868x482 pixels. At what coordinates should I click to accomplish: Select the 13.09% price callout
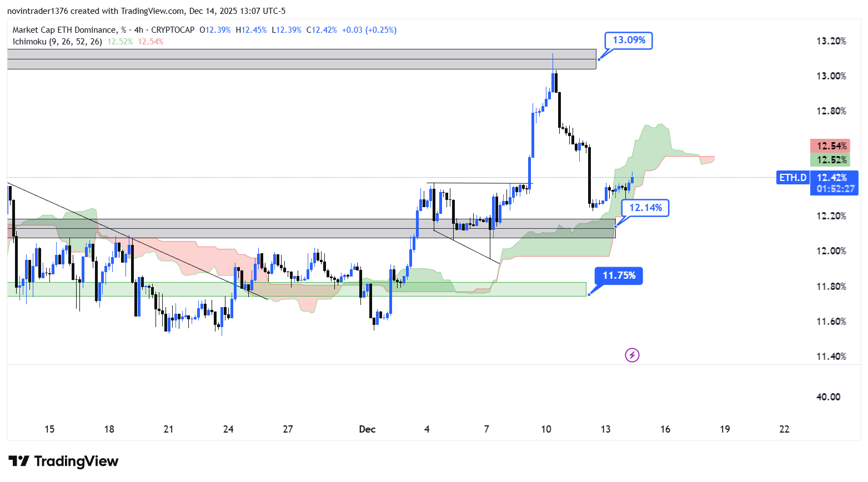[629, 41]
